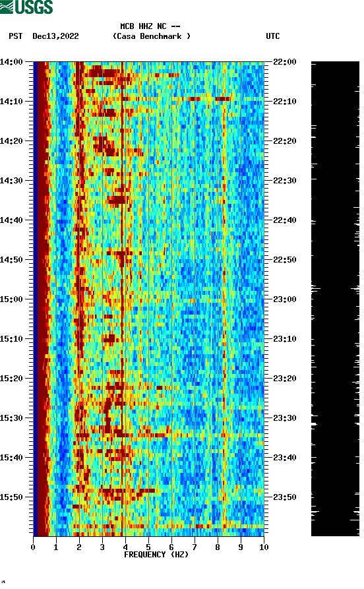364x589 pixels.
Task: Click frequency axis tick label 0
Action: coord(33,547)
